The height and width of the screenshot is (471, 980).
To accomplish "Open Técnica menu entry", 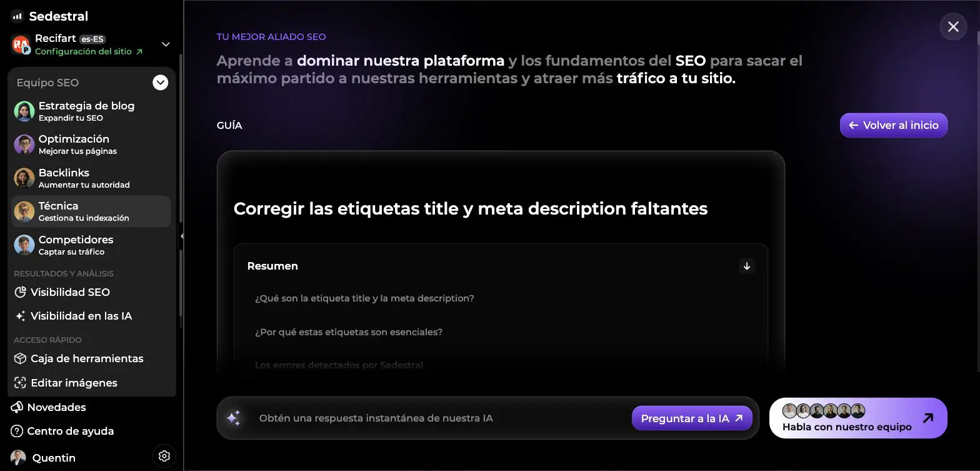I will point(91,211).
